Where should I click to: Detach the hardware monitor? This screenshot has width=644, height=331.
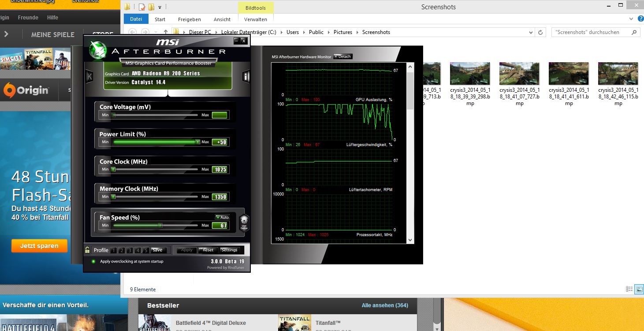(x=343, y=56)
